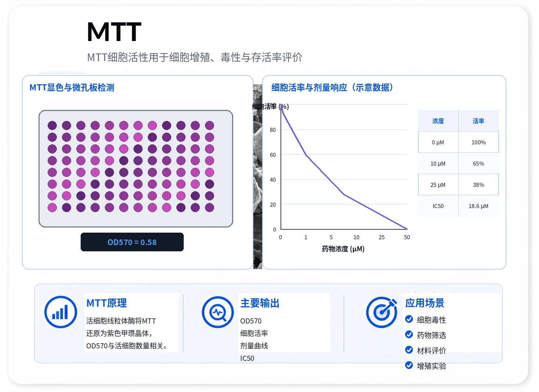539x392 pixels.
Task: Click the MTT显色与微孔板检测 panel title
Action: pos(72,88)
